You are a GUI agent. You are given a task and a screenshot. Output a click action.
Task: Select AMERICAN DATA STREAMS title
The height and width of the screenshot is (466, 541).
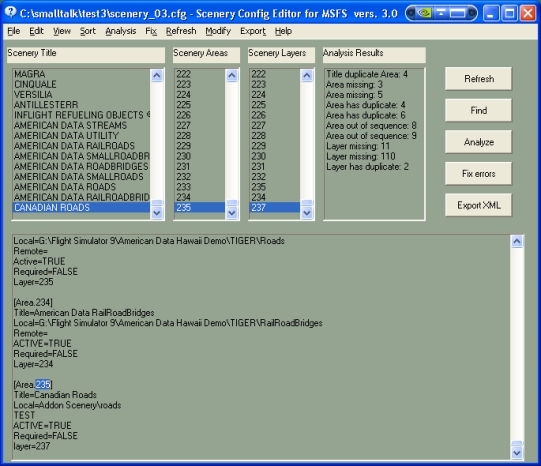(81, 126)
